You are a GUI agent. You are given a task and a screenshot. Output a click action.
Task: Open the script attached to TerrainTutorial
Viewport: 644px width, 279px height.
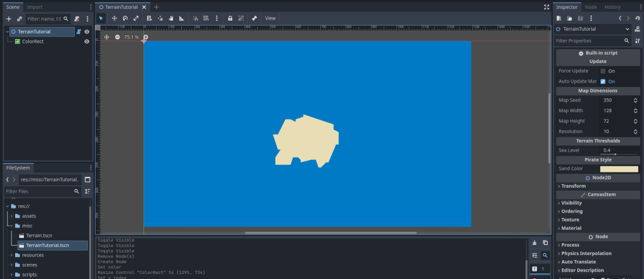coord(79,31)
